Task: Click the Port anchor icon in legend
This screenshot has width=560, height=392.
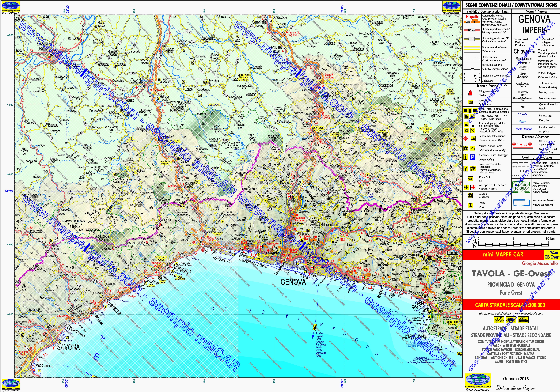Action: pos(470,205)
